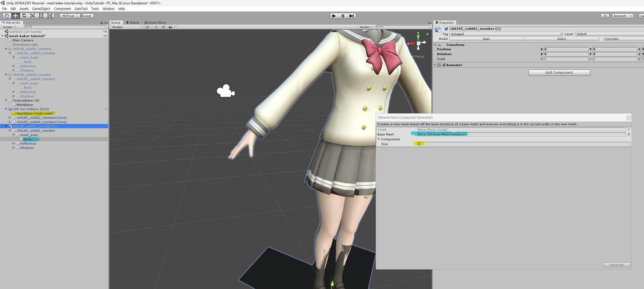
Task: Open the Shaded draw mode dropdown
Action: click(127, 27)
